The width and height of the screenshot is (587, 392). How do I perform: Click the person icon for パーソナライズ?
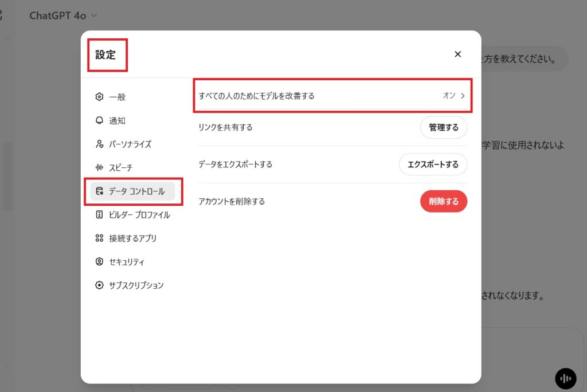(99, 144)
